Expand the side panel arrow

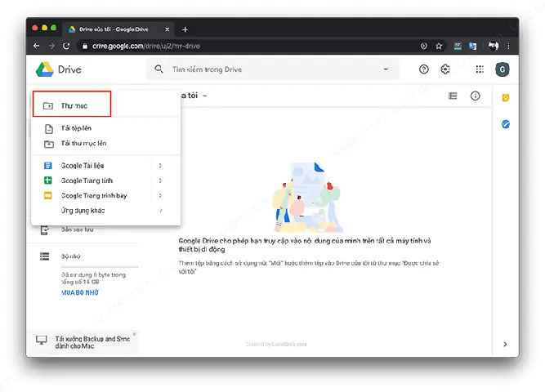(x=505, y=344)
